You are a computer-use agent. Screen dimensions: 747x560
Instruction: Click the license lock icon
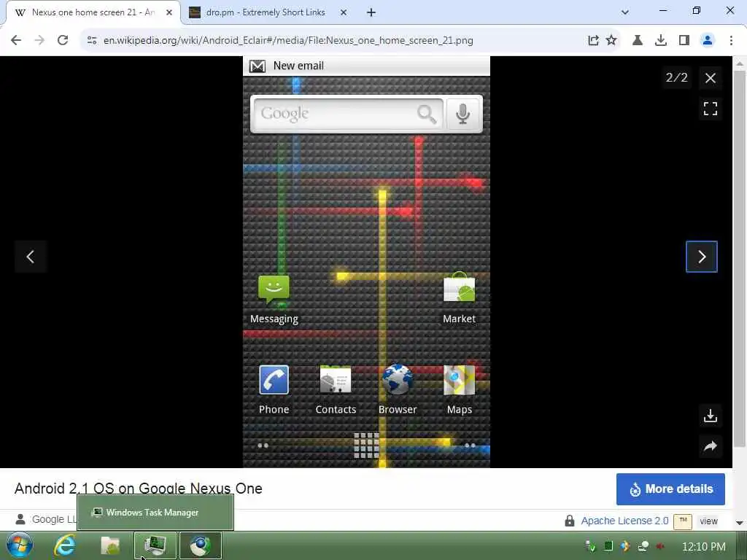pos(569,521)
